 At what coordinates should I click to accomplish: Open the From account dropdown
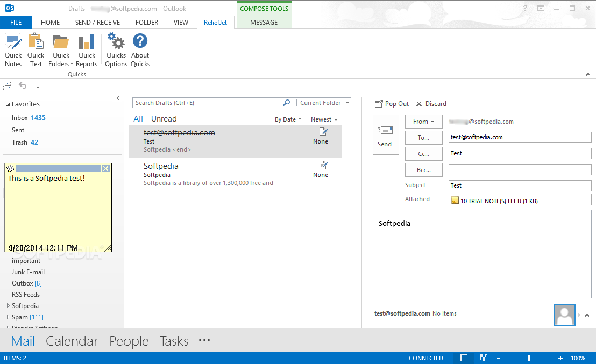(423, 122)
